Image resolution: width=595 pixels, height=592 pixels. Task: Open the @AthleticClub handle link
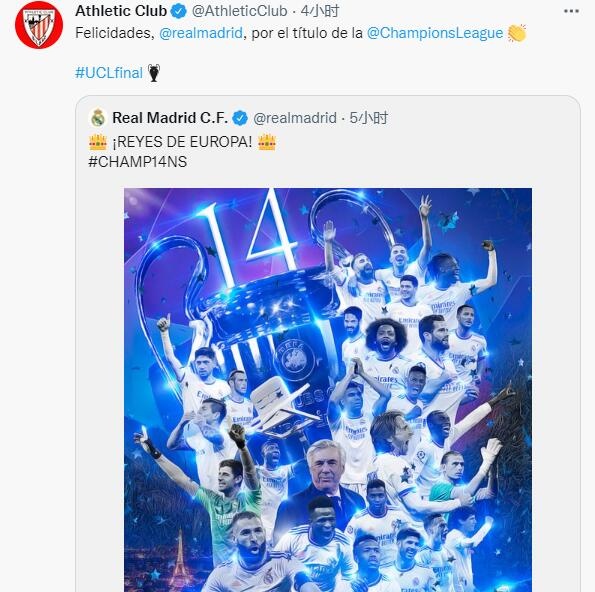coord(239,11)
